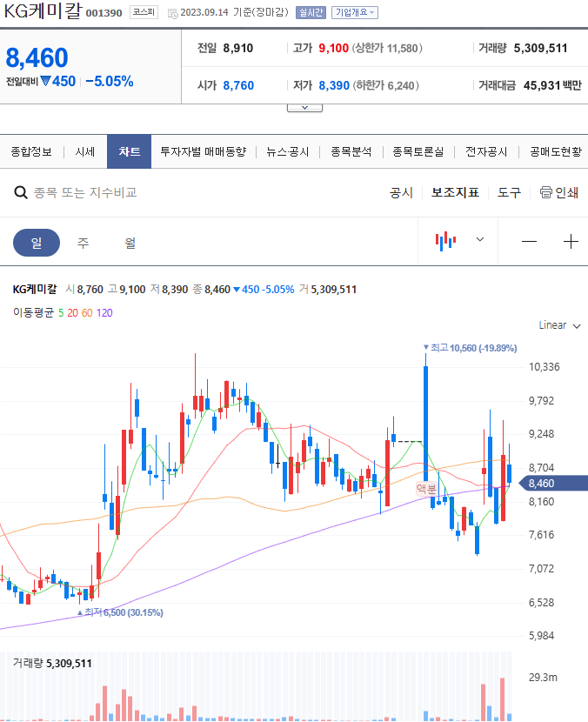Image resolution: width=588 pixels, height=722 pixels.
Task: Click the 상한가 11,580 text
Action: [x=387, y=49]
